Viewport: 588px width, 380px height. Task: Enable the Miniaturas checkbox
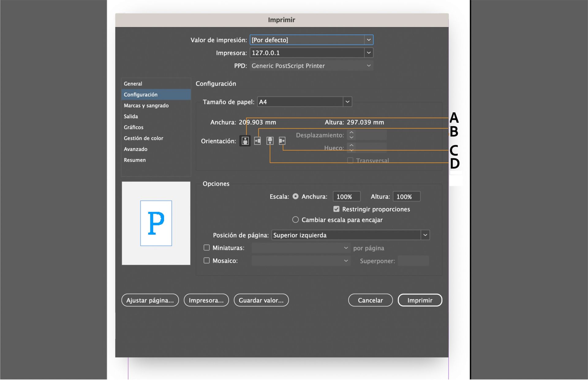tap(206, 247)
